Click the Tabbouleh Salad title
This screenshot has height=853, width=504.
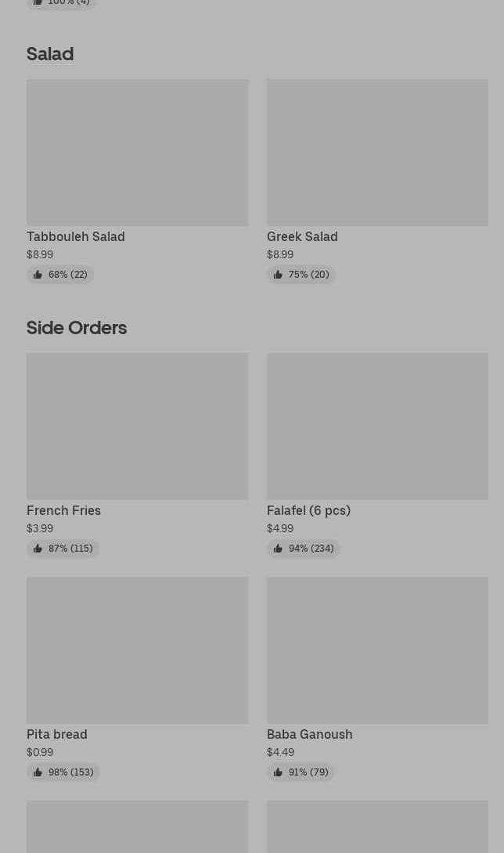tap(76, 236)
